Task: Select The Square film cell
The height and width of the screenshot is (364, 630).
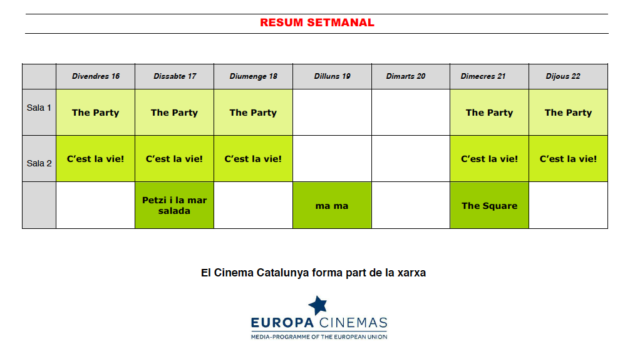Action: tap(489, 205)
